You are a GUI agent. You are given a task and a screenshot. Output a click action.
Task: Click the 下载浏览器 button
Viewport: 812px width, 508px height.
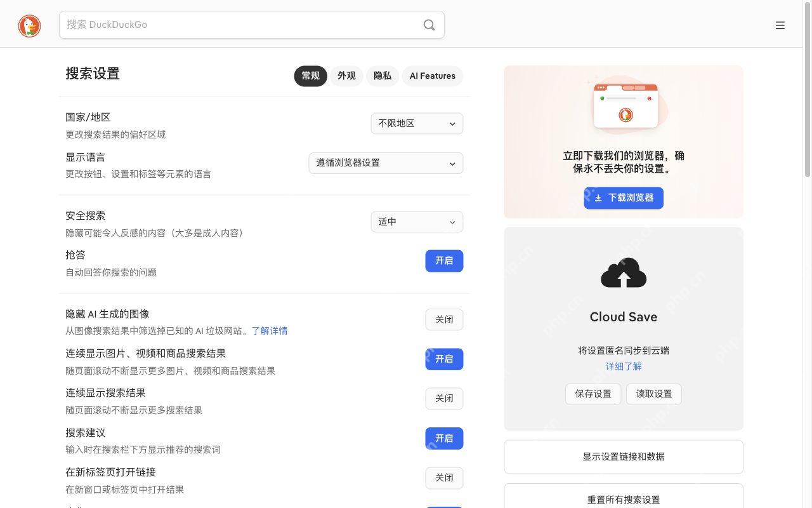624,198
